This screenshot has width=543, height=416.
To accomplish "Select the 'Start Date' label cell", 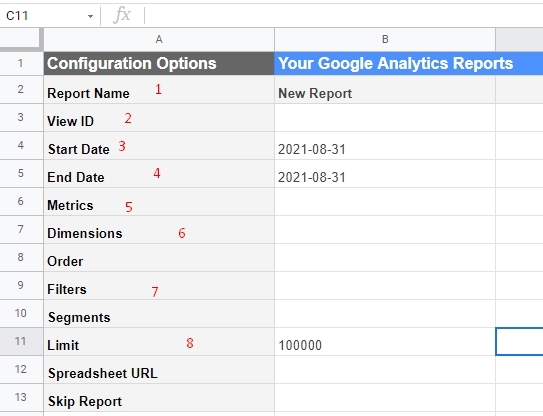I will (159, 145).
